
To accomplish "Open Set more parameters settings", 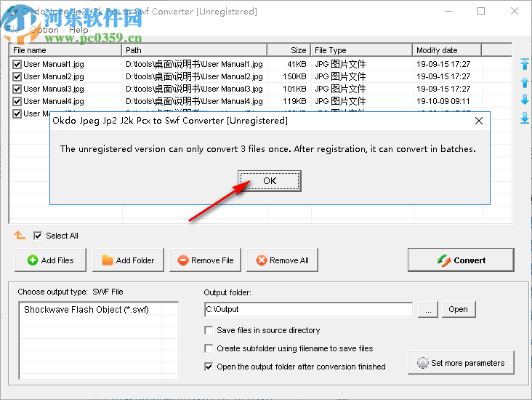I will 461,363.
